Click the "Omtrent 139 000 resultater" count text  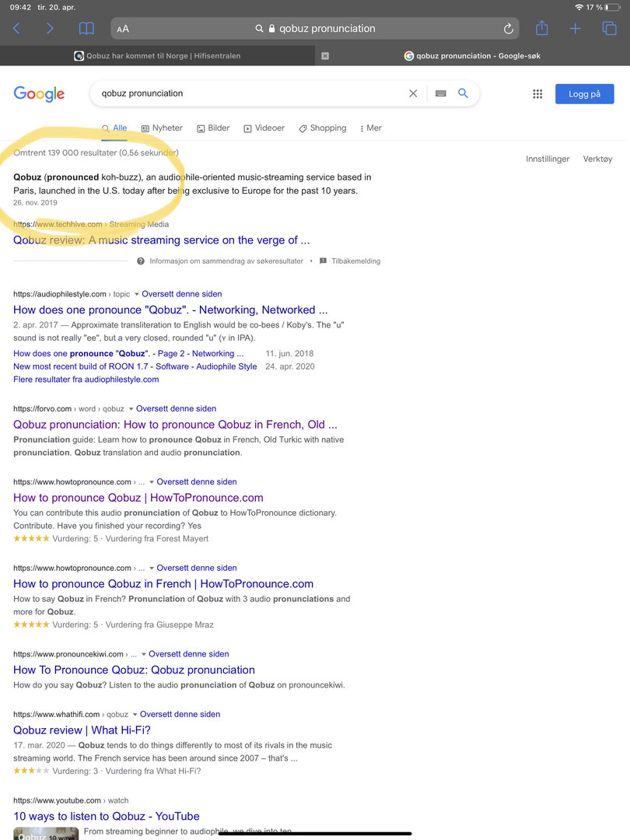point(96,152)
